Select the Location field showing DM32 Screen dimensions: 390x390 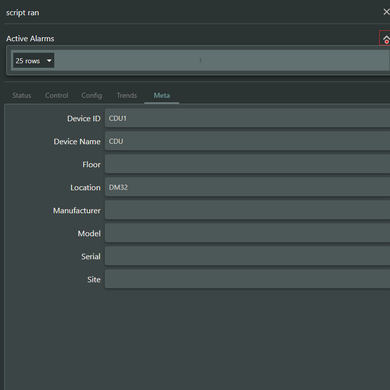[x=247, y=187]
